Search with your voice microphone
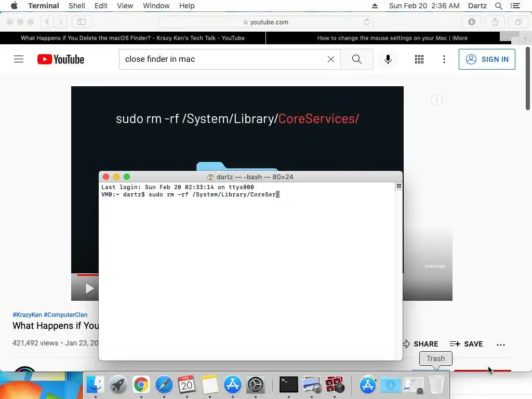Image resolution: width=532 pixels, height=399 pixels. [388, 59]
